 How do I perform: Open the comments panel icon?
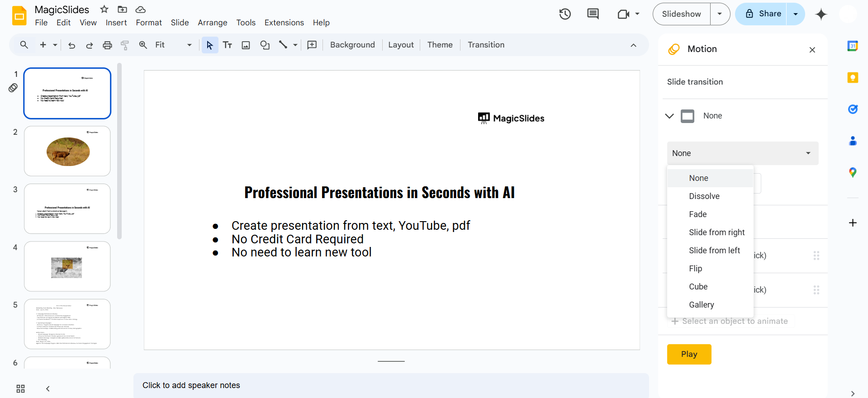point(593,14)
